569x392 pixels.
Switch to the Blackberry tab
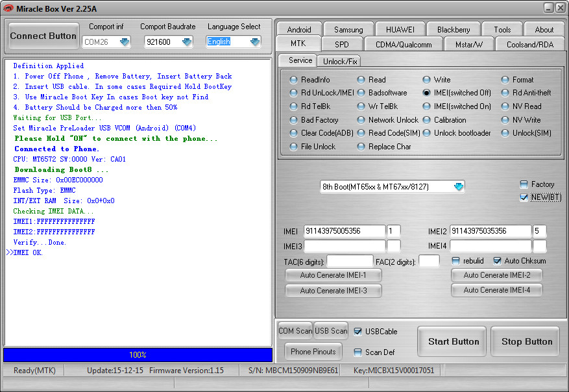454,29
